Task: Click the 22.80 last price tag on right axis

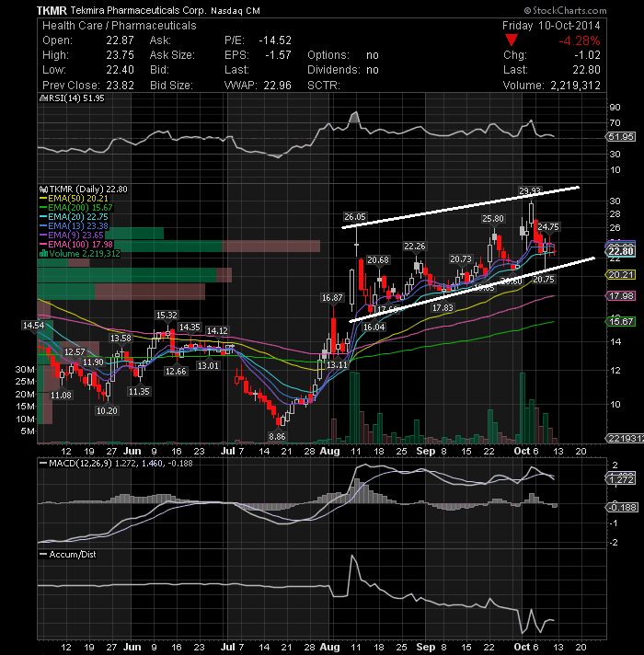Action: pyautogui.click(x=621, y=251)
